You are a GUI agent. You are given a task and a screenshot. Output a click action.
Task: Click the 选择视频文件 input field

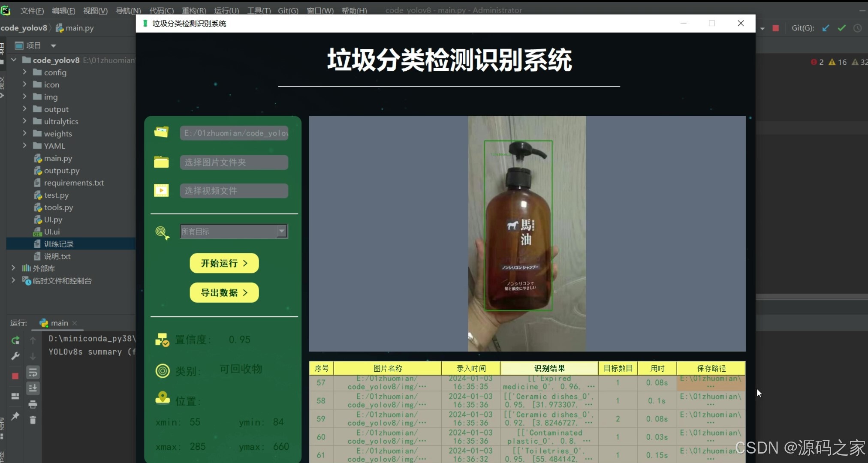(x=234, y=191)
